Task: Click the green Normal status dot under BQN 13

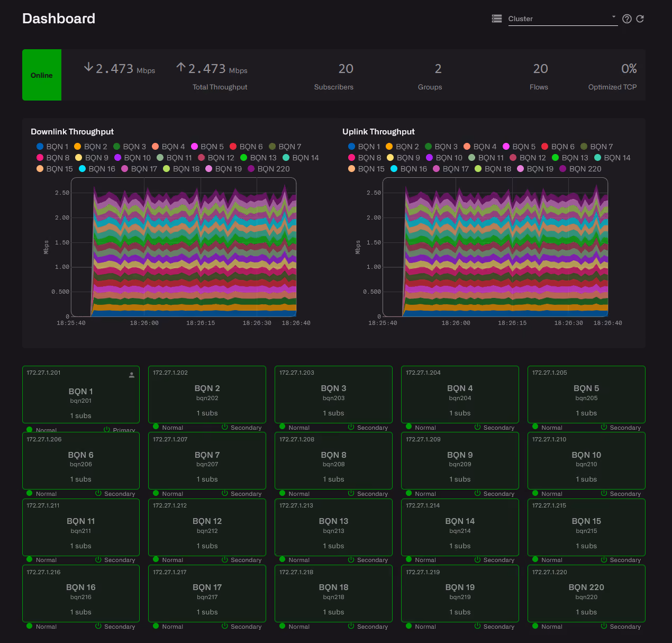Action: point(283,559)
